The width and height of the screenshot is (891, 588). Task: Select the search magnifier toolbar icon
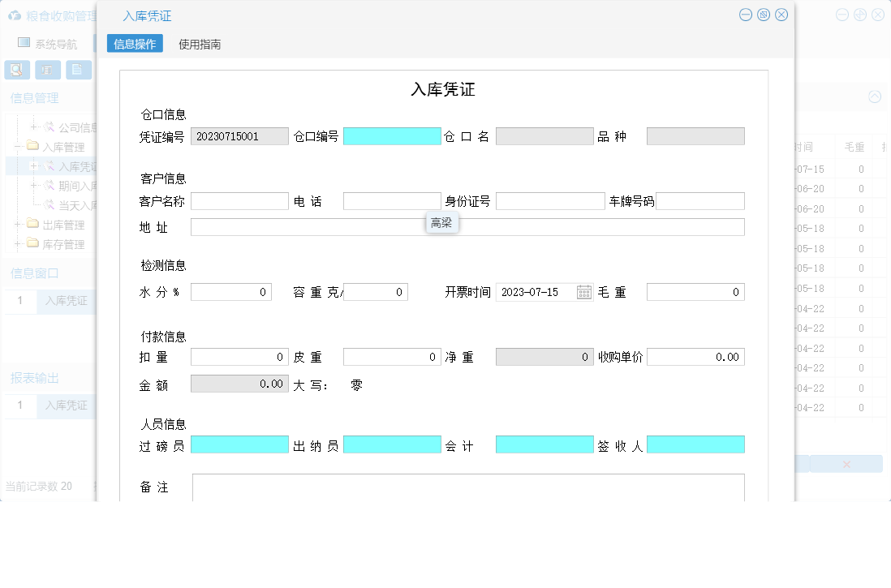point(15,68)
